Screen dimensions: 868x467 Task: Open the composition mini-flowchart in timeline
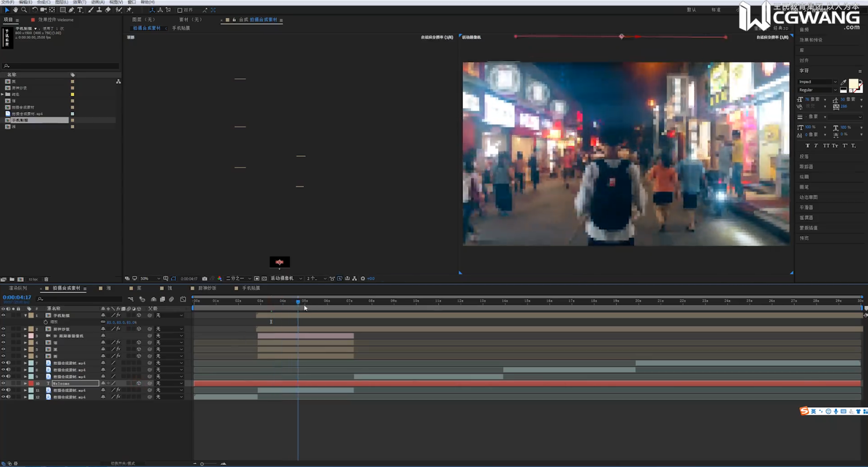coord(131,299)
